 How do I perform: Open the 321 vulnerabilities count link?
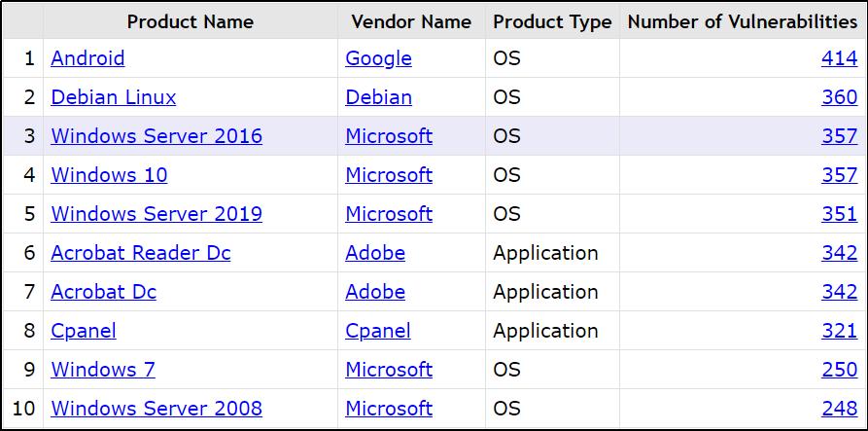click(839, 331)
